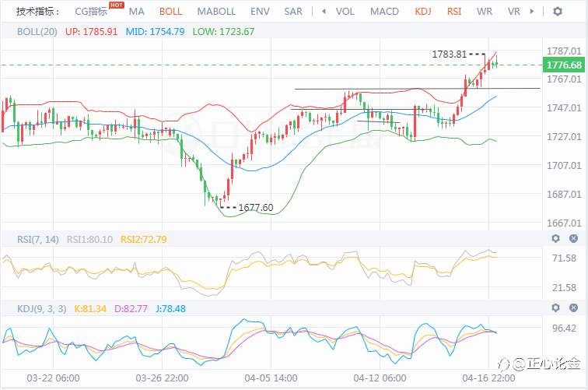This screenshot has height=390, width=588.
Task: Click the 1727.01 price axis label
Action: pos(564,137)
